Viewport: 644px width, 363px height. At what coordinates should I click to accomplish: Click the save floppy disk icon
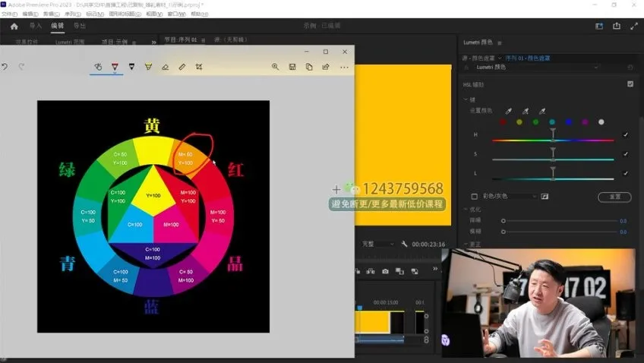tap(292, 67)
